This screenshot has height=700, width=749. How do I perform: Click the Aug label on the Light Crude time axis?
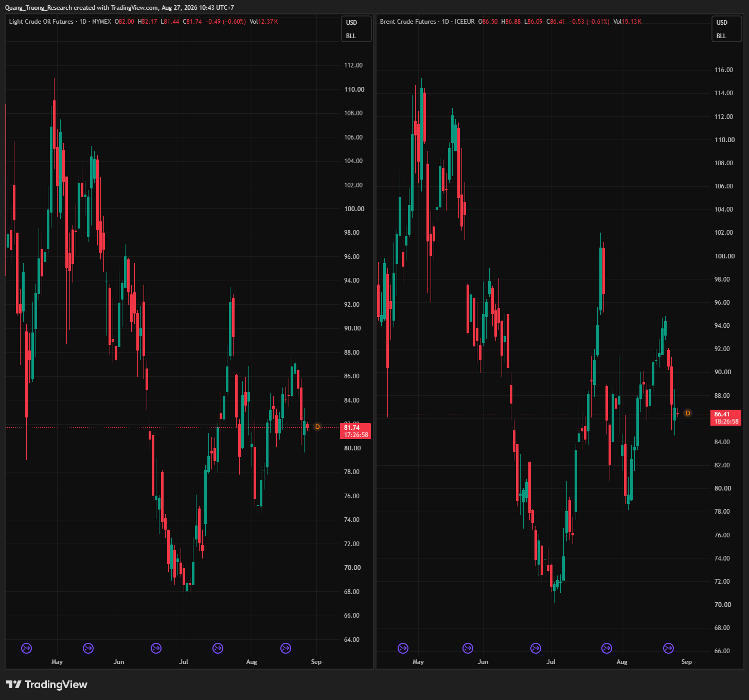coord(252,662)
